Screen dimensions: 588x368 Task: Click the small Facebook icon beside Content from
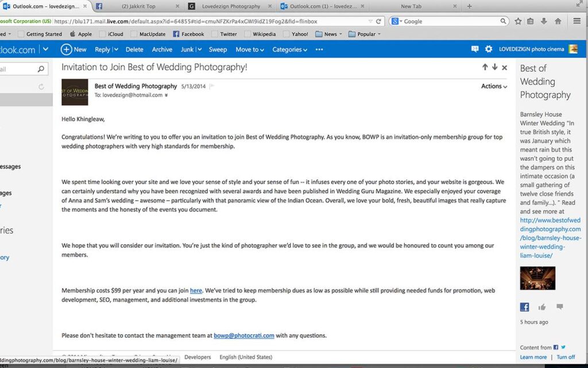click(x=556, y=347)
